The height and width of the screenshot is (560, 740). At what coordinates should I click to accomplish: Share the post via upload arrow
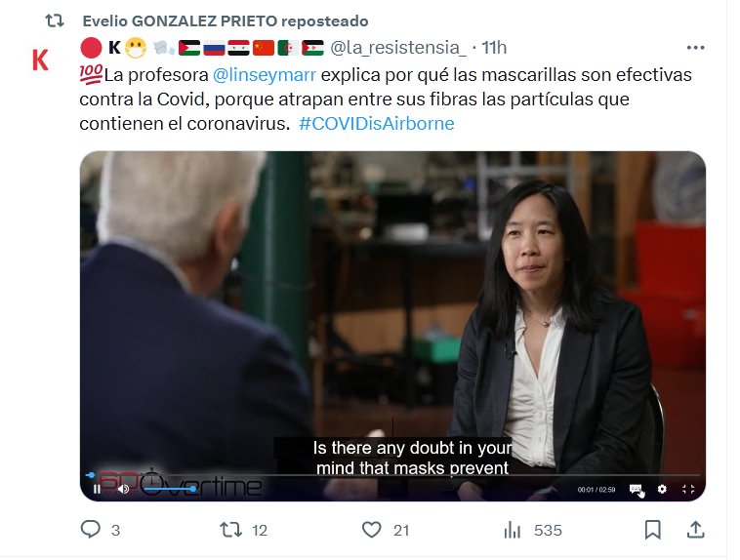[695, 530]
